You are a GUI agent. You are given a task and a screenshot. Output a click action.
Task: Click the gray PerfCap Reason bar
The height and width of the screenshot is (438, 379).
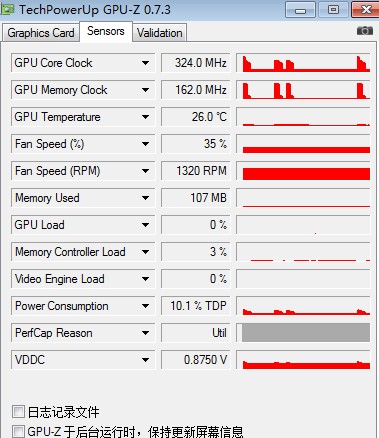(306, 333)
